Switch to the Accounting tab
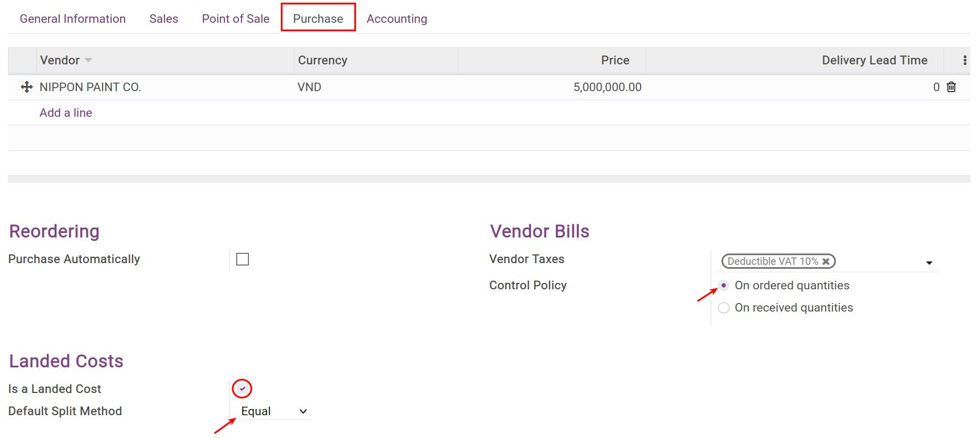The height and width of the screenshot is (438, 980). [x=397, y=18]
